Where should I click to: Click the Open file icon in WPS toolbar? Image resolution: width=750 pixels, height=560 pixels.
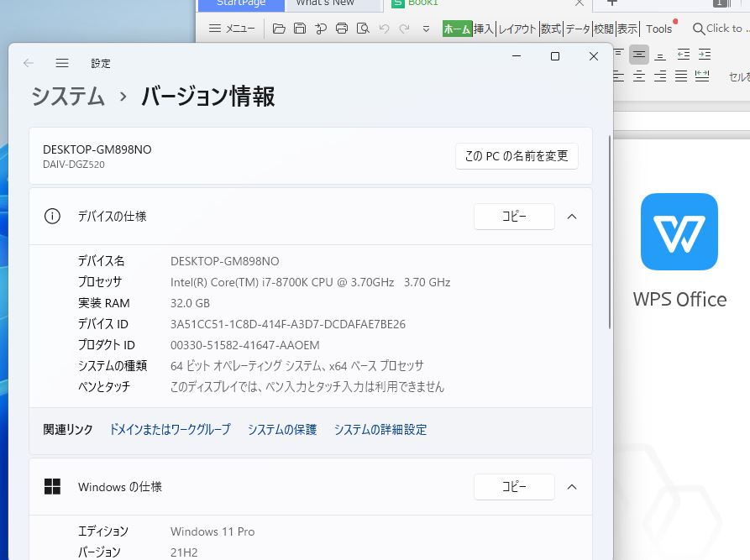[279, 29]
